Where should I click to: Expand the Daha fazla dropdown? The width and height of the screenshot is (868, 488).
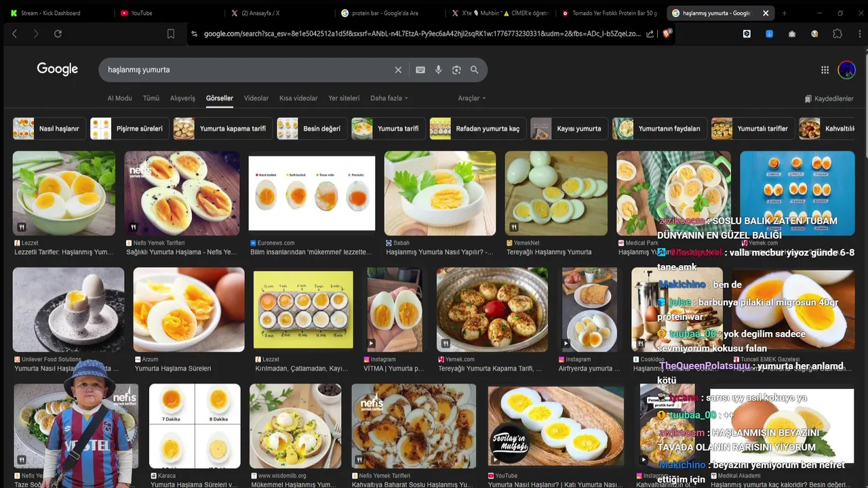[389, 98]
